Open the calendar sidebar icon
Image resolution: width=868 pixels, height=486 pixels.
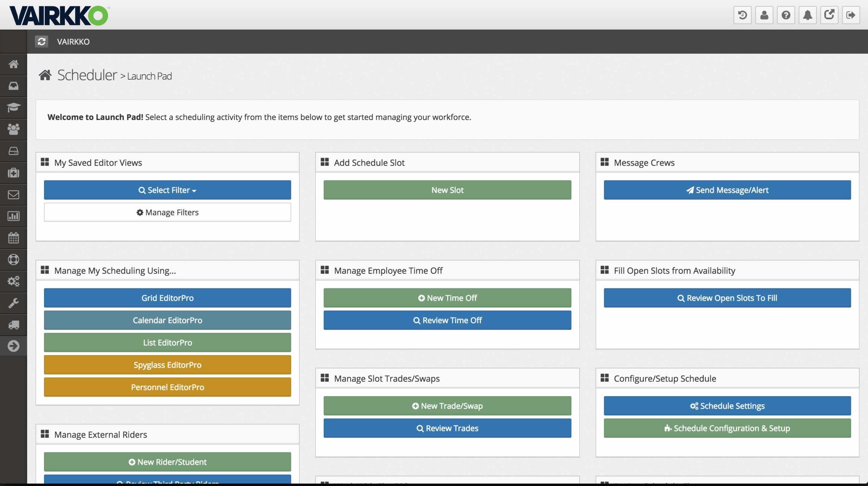[14, 238]
